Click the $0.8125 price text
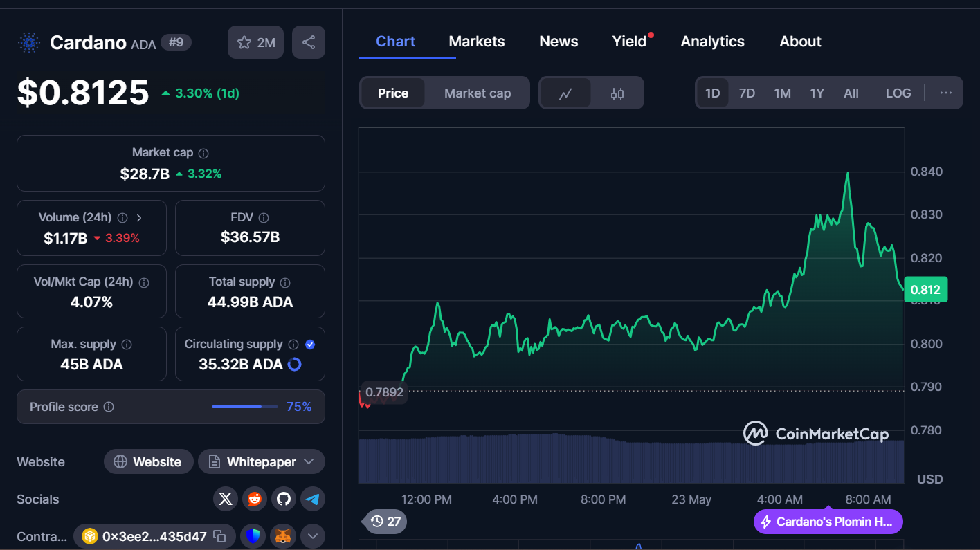 [83, 93]
